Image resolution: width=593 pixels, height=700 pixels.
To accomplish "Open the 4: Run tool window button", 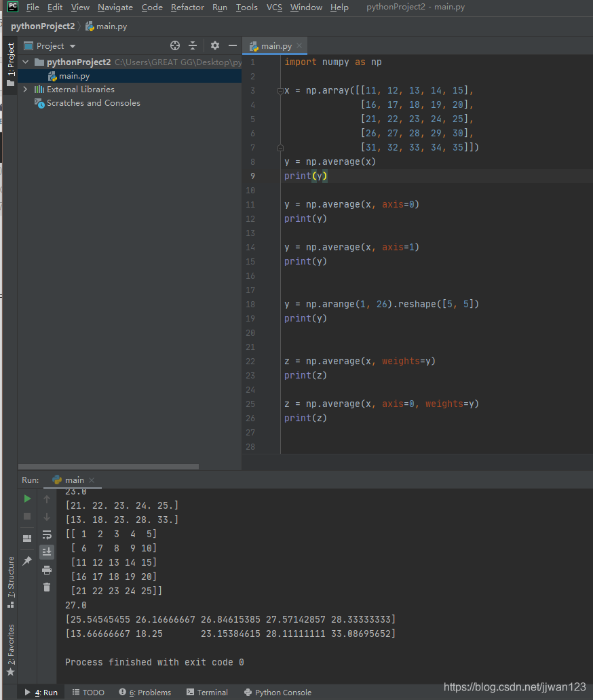I will point(41,693).
